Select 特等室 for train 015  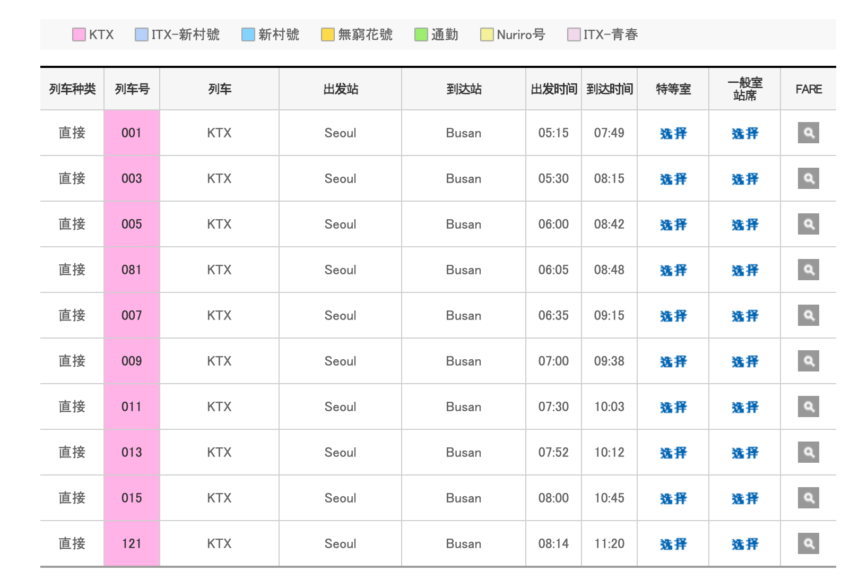pyautogui.click(x=673, y=498)
